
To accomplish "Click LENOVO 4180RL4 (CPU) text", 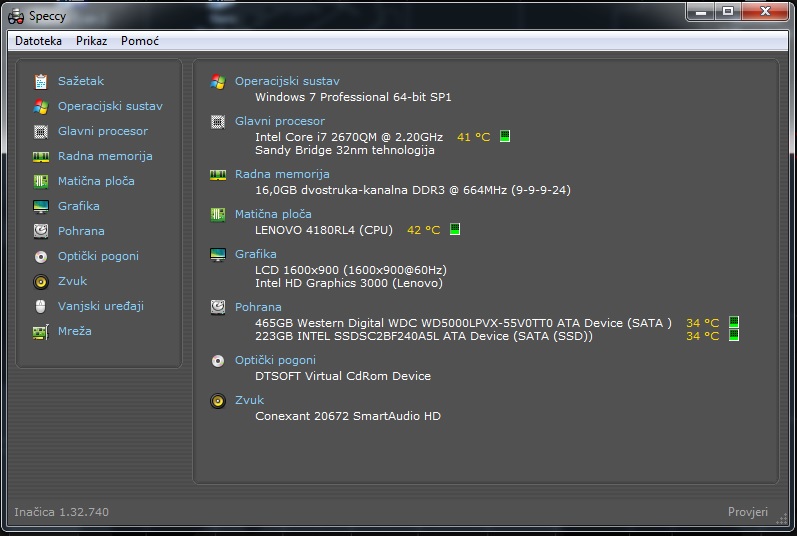I will coord(324,230).
